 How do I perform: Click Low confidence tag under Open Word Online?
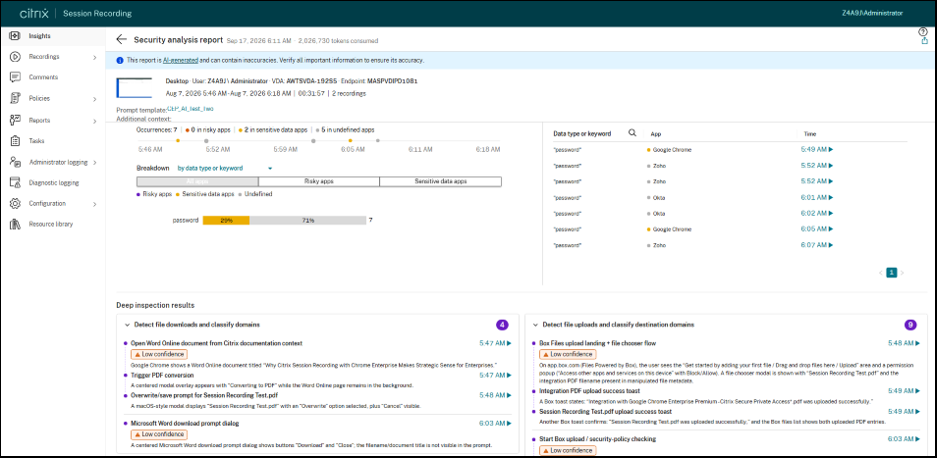pyautogui.click(x=158, y=354)
